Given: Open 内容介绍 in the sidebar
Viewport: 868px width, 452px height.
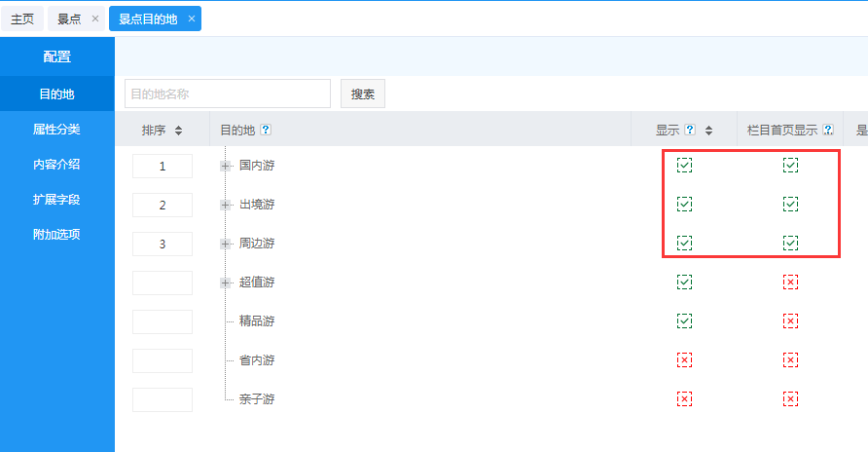Looking at the screenshot, I should tap(56, 164).
